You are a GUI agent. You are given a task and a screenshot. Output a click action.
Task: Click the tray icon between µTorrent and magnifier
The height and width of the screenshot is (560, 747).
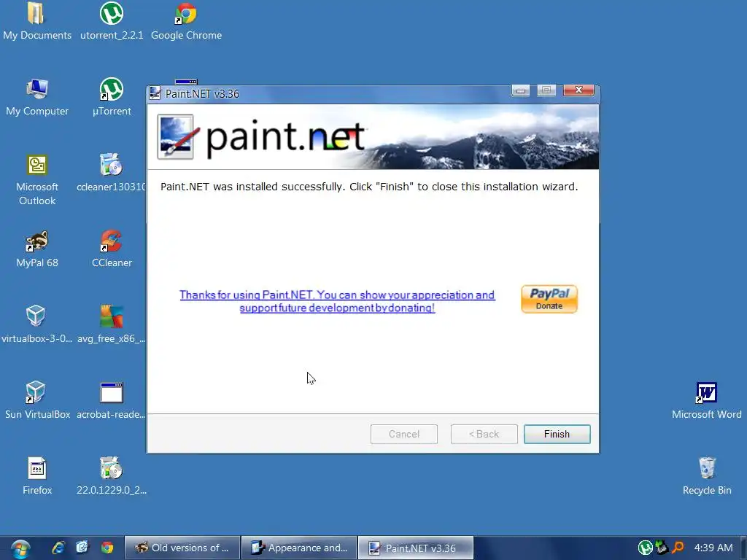click(x=662, y=548)
